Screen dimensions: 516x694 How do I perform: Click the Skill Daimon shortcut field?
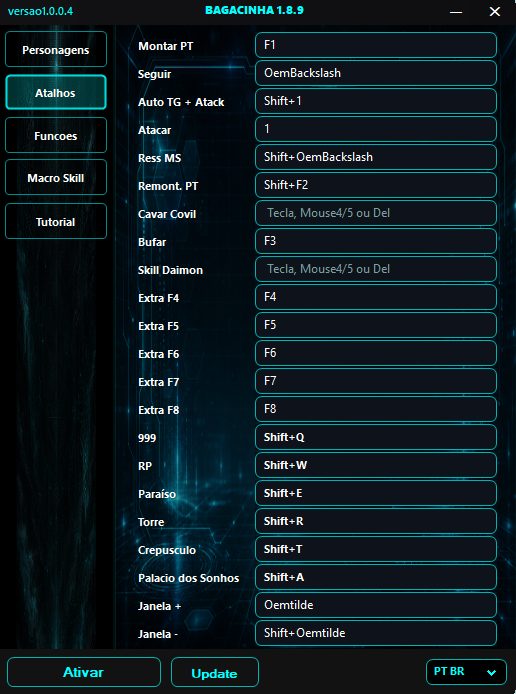coord(376,269)
